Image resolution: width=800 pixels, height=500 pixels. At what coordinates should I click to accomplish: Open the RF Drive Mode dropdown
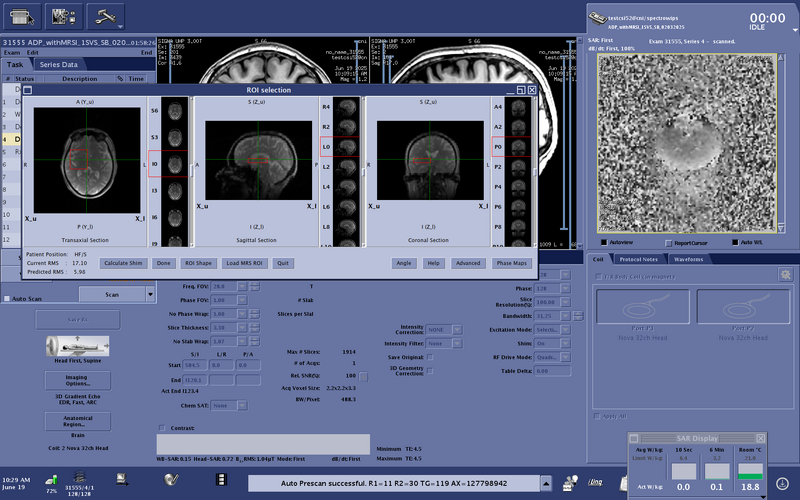click(565, 357)
